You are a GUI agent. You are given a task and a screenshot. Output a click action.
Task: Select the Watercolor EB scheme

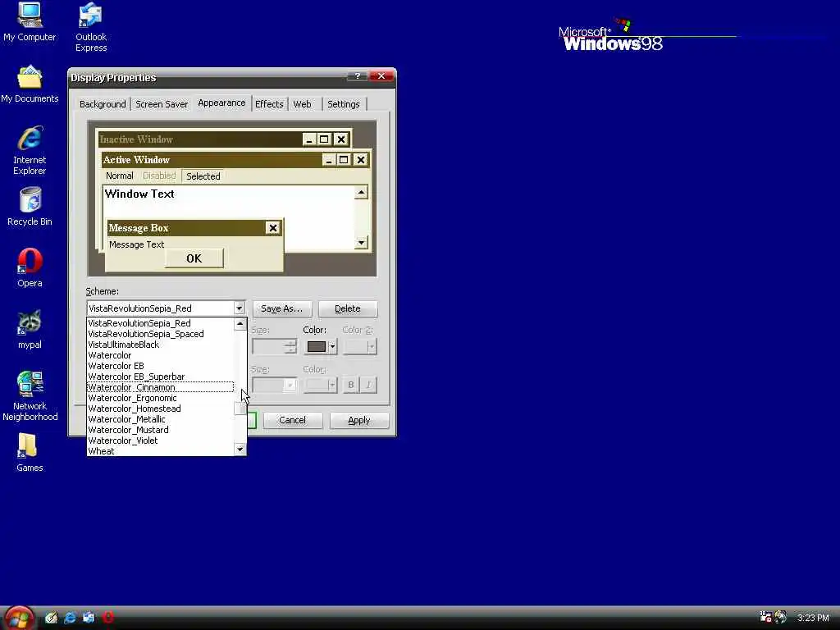coord(160,366)
